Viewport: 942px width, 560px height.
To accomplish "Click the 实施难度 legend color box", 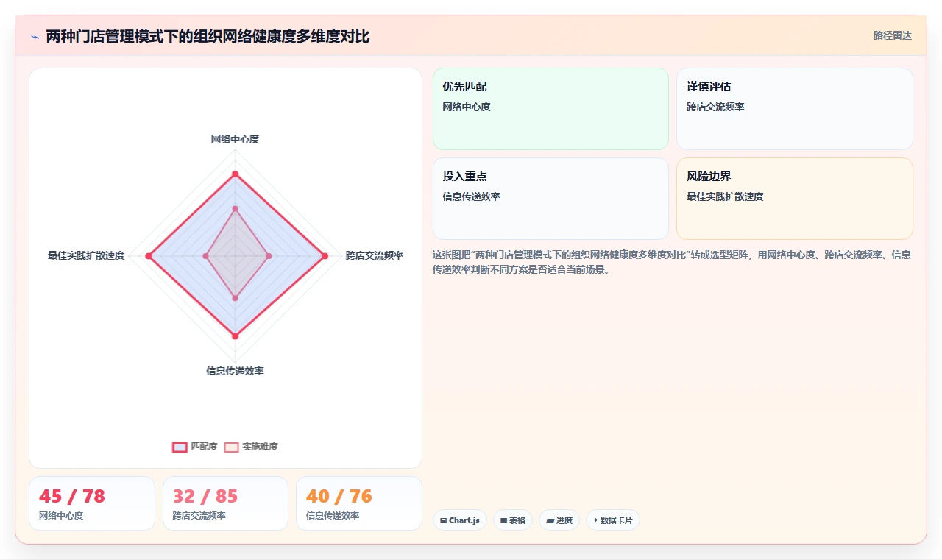I will 231,447.
